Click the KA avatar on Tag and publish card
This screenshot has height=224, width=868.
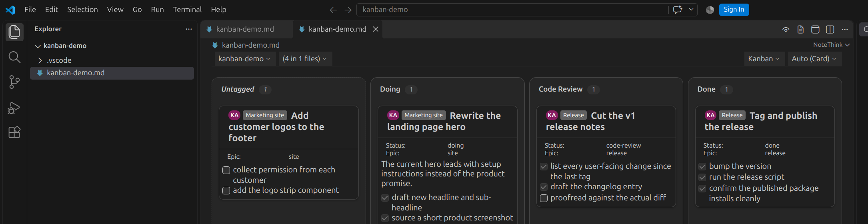tap(711, 115)
